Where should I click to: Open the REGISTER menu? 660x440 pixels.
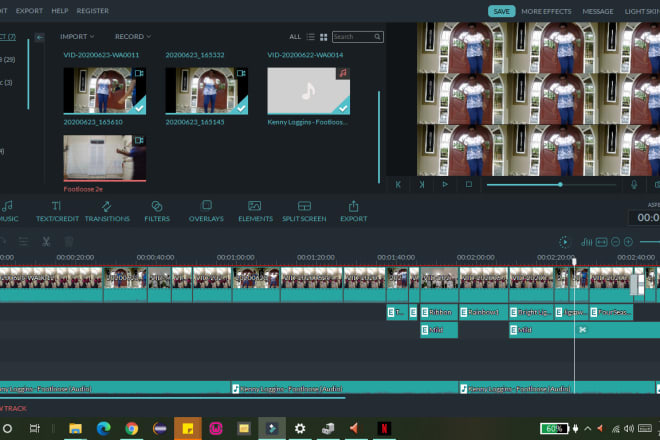[x=93, y=11]
